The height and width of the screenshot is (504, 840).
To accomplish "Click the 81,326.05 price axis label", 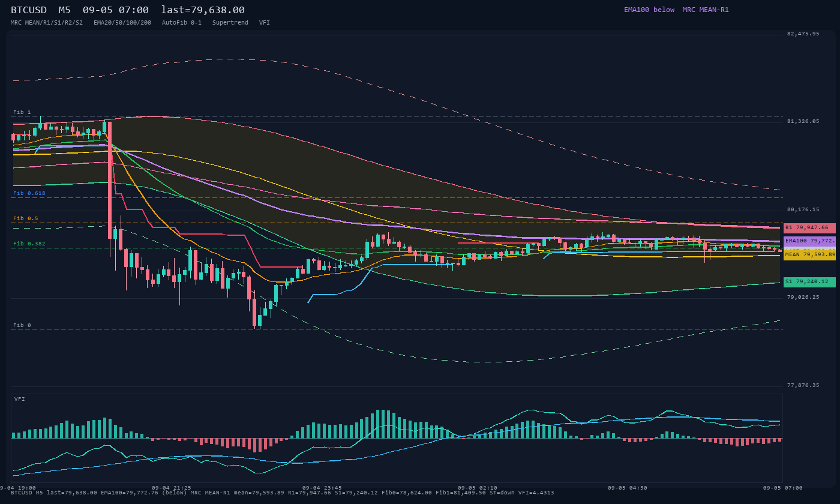I will (803, 121).
